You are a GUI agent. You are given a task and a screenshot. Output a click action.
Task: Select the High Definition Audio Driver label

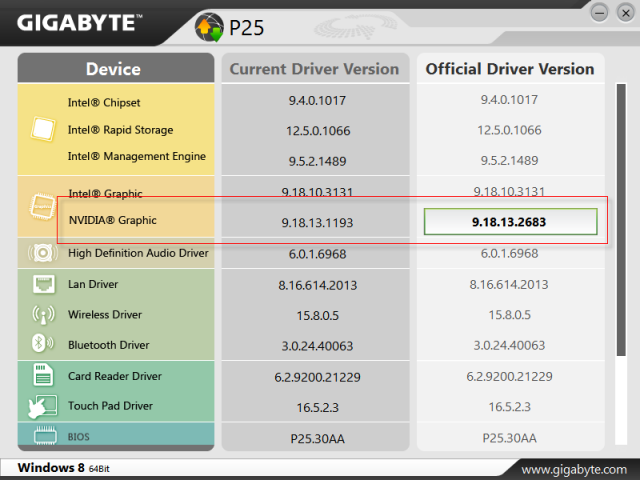coord(138,253)
